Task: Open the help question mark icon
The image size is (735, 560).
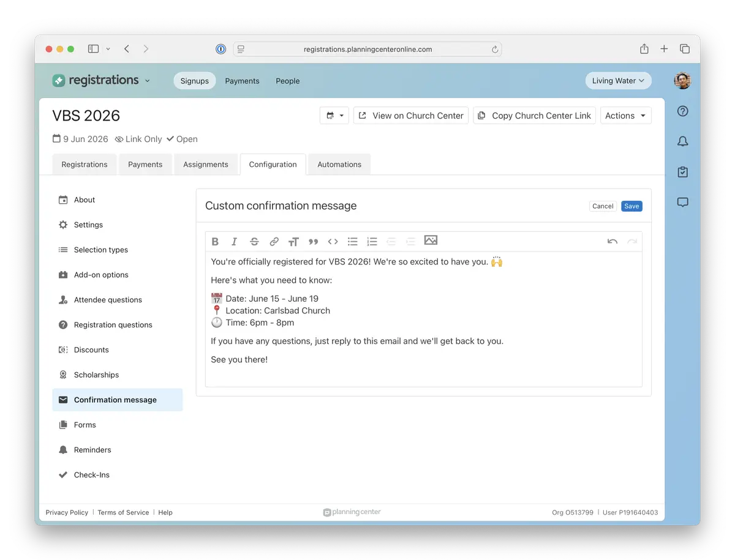Action: point(683,111)
